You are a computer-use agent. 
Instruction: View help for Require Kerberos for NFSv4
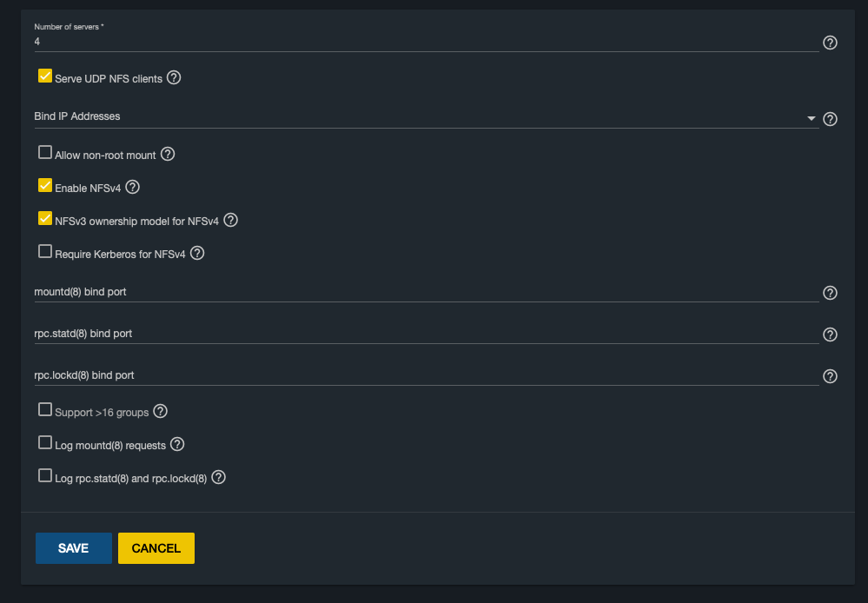coord(197,253)
